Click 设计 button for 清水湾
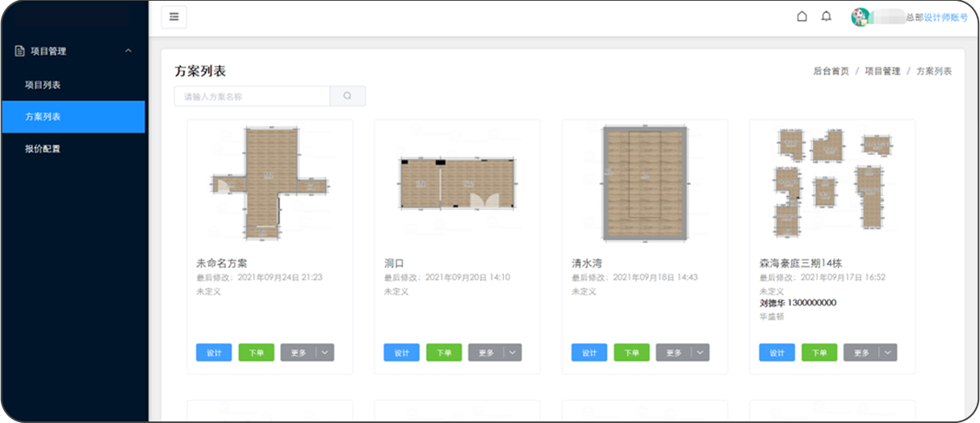The height and width of the screenshot is (423, 980). coord(589,353)
